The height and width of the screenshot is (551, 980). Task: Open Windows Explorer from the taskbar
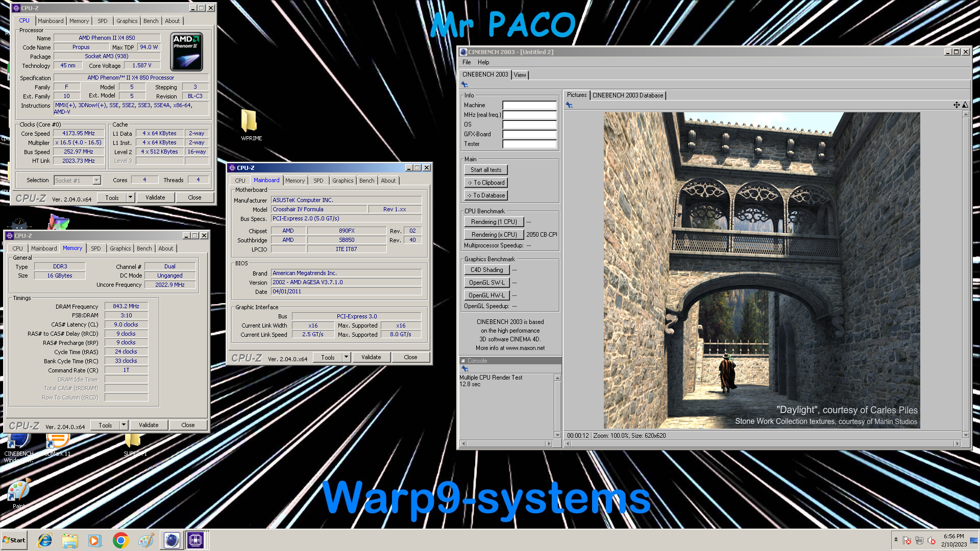(70, 540)
